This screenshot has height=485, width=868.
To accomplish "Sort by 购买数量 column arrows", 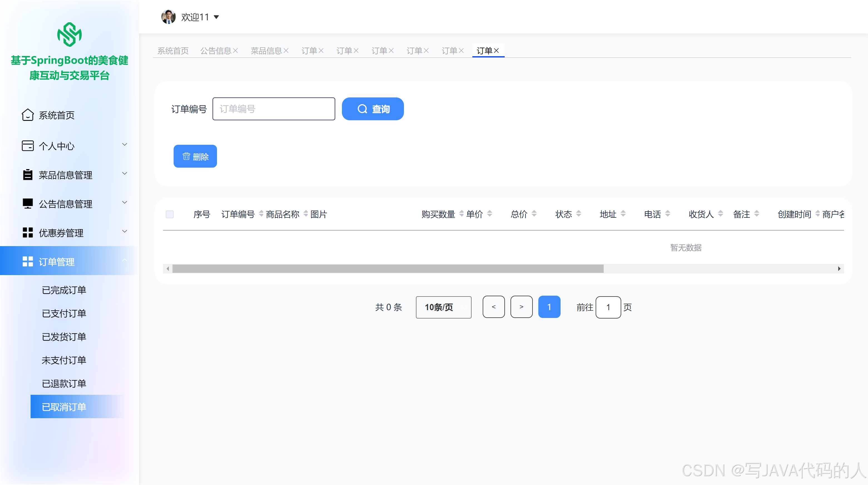I will click(461, 214).
